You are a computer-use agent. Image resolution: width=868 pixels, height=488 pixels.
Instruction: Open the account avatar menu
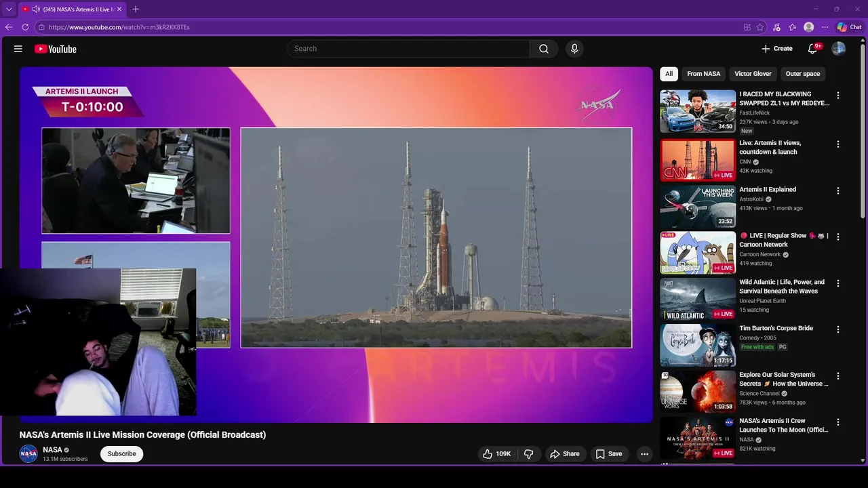tap(839, 49)
